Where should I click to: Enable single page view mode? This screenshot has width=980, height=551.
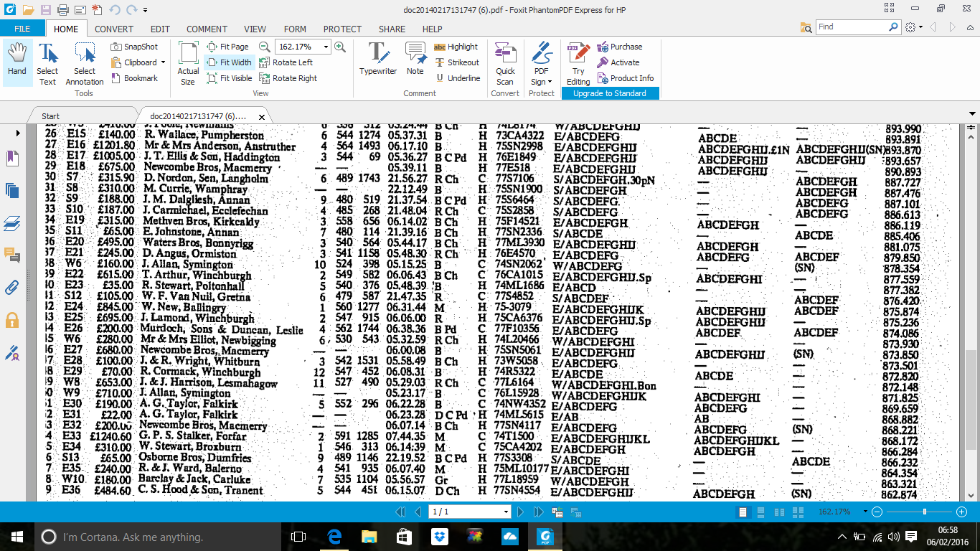click(743, 512)
